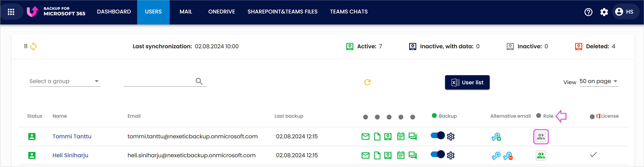The image size is (644, 167).
Task: Switch to the TEAMS CHATS tab
Action: pos(349,12)
